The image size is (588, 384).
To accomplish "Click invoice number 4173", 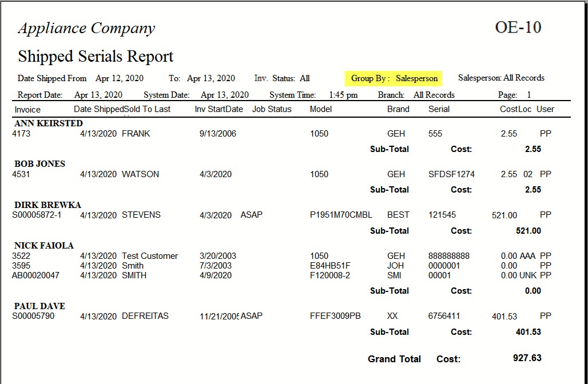I will point(21,133).
